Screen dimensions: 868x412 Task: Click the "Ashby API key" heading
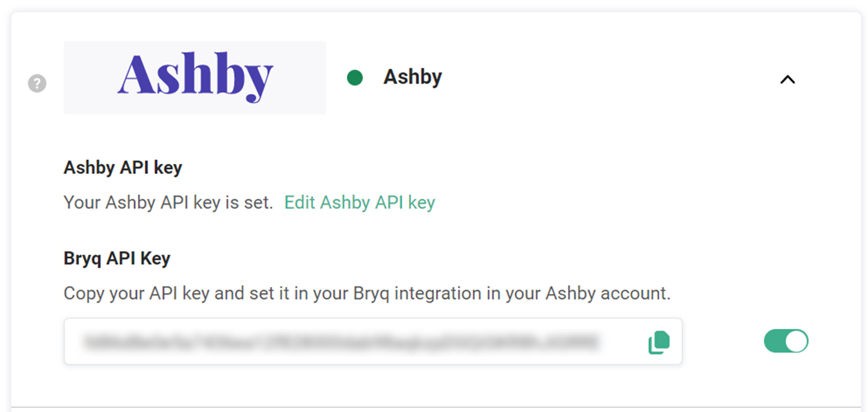point(123,168)
